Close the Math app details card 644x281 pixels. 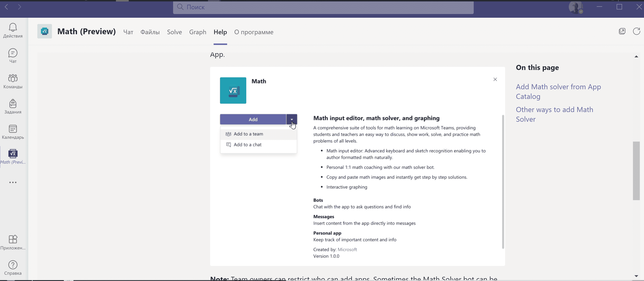(x=495, y=79)
